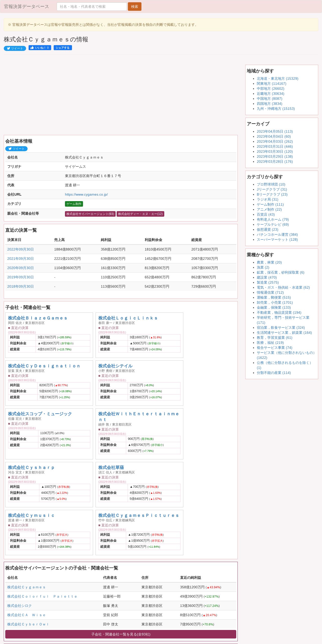The width and height of the screenshot is (322, 644).
Task: Open category プロ野球球団 (10)
Action: (x=271, y=184)
